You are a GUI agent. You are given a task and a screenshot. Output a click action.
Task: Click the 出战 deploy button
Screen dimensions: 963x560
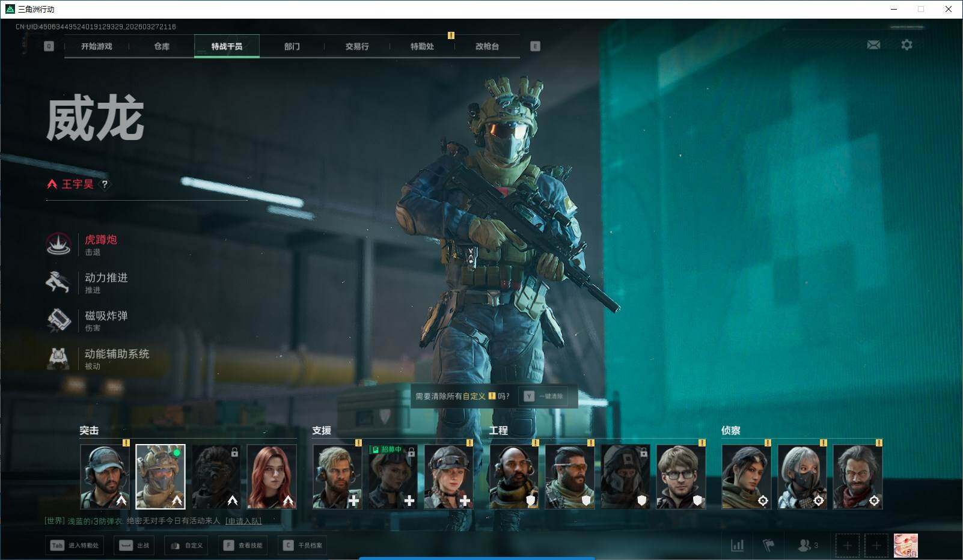tap(135, 546)
